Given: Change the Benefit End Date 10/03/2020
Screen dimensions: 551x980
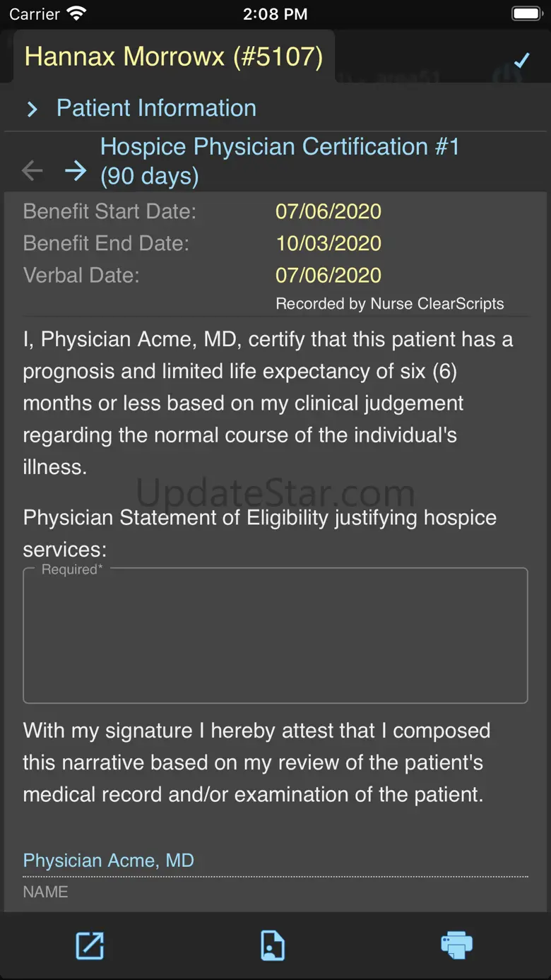Looking at the screenshot, I should (x=328, y=243).
